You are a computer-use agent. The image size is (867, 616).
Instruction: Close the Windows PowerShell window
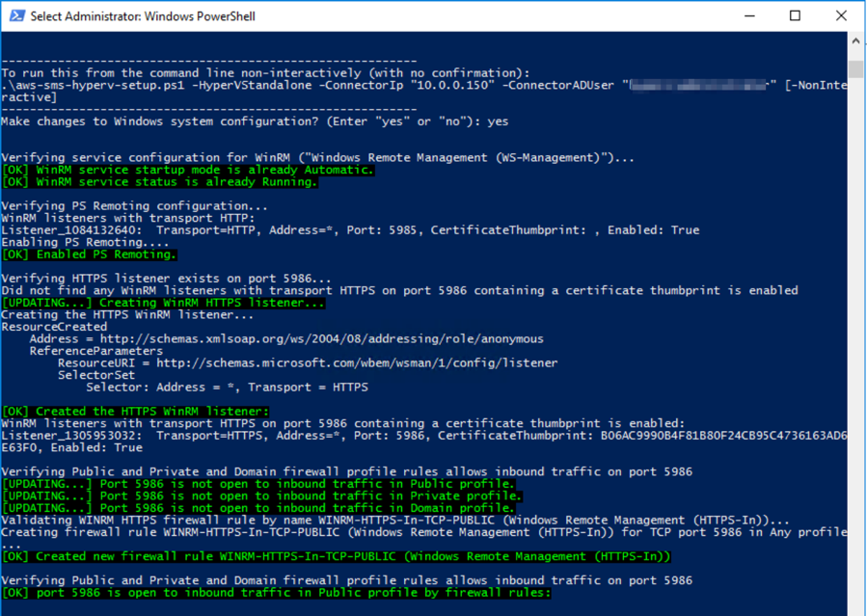click(841, 16)
